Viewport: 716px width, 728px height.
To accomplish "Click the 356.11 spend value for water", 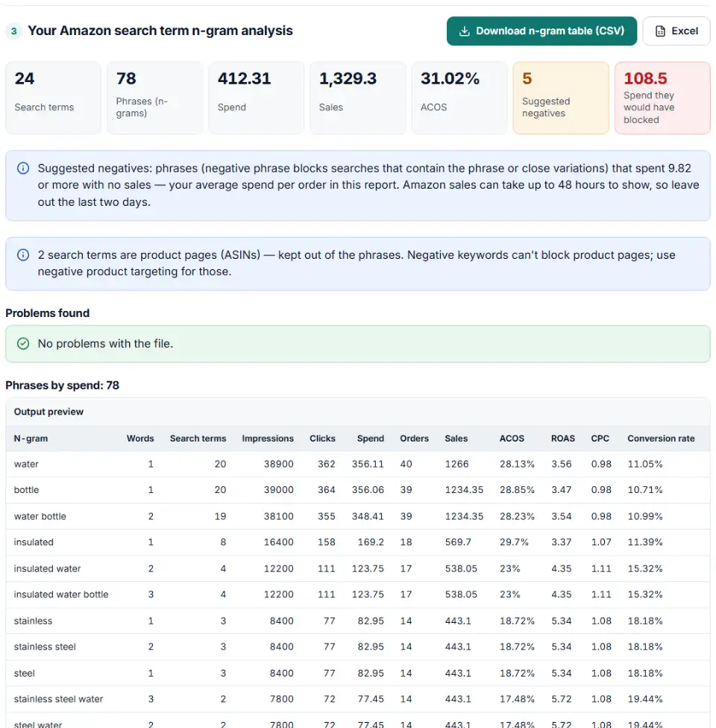I will (x=367, y=464).
